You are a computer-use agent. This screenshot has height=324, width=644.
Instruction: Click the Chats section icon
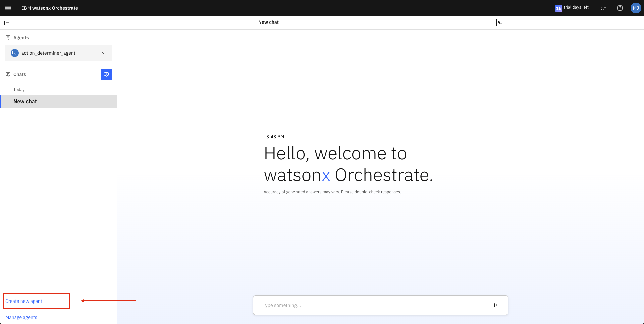pos(8,74)
